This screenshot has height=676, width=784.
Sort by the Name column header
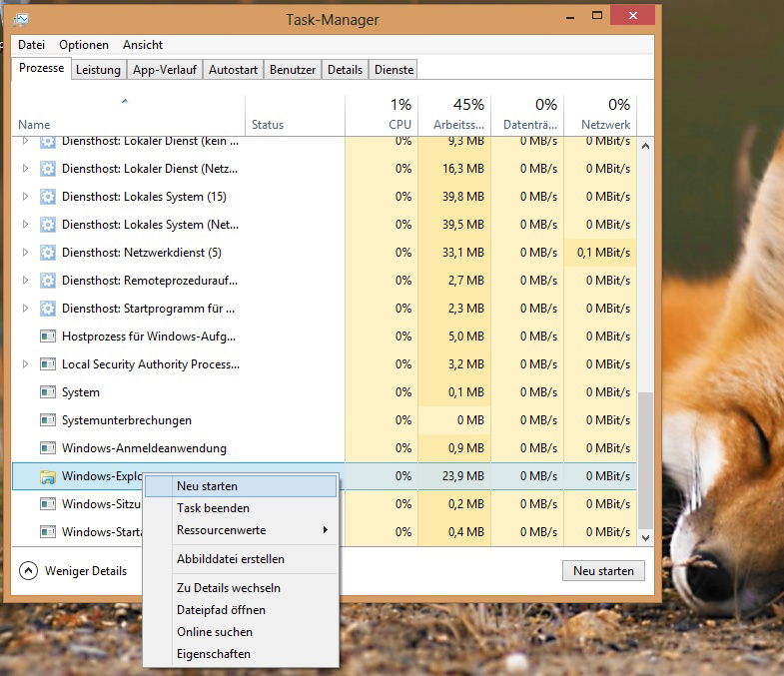[129, 115]
